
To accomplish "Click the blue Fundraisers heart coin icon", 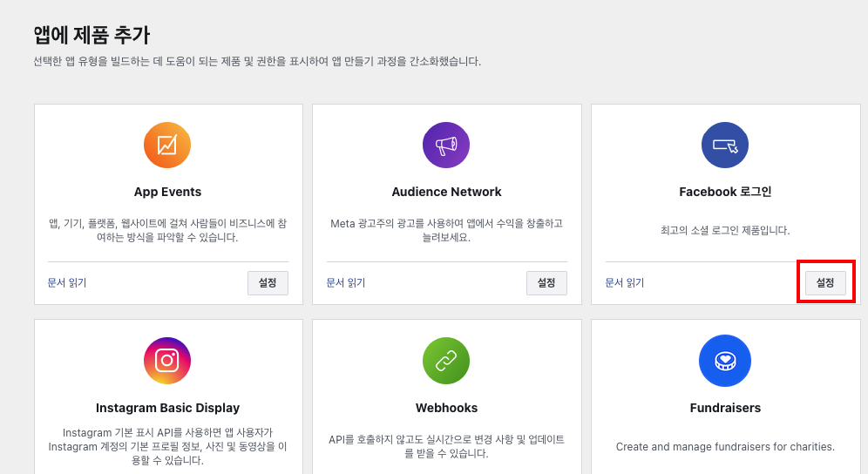I will click(725, 361).
